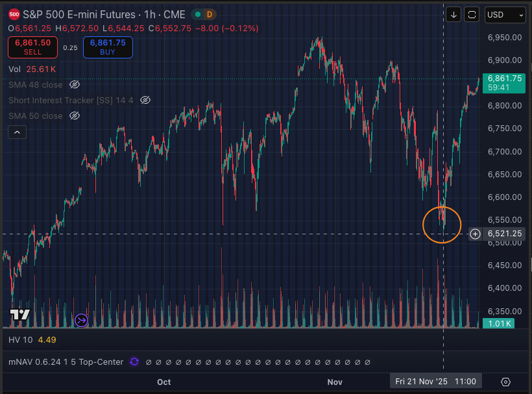This screenshot has height=394, width=532.
Task: Click the 6,400.00 price scale label
Action: 505,288
